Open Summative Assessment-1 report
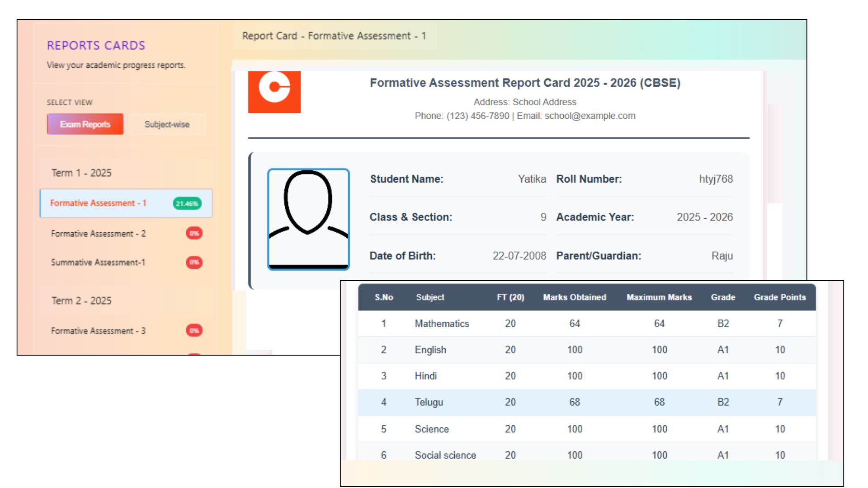This screenshot has height=488, width=868. (x=98, y=263)
